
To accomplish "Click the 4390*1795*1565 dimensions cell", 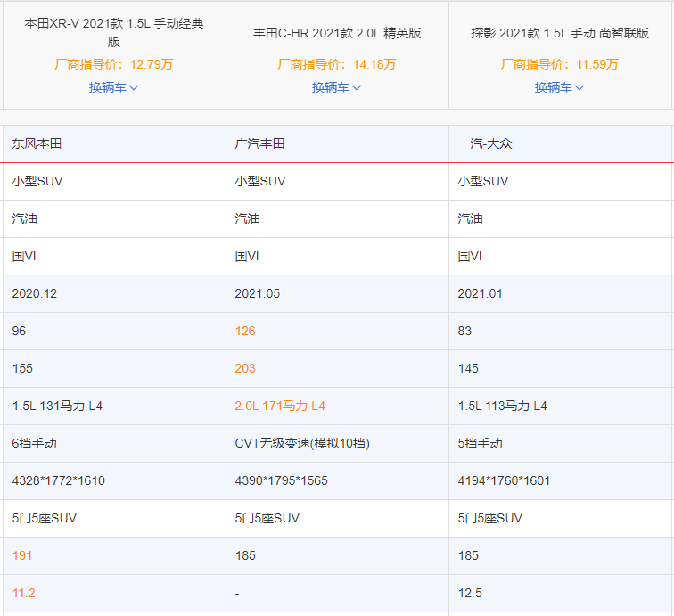I will [x=337, y=480].
